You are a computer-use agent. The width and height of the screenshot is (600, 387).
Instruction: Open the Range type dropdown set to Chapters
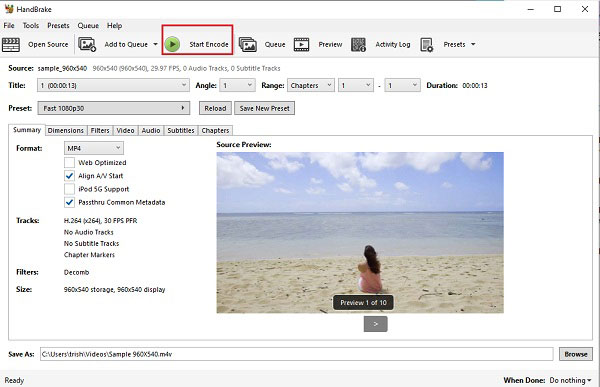(x=311, y=85)
